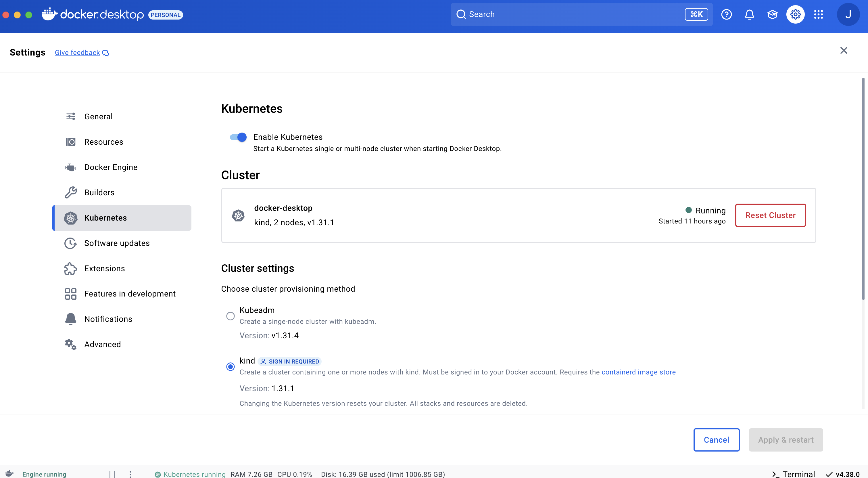Image resolution: width=868 pixels, height=478 pixels.
Task: Click the settings page vertical scrollbar
Action: [x=863, y=189]
